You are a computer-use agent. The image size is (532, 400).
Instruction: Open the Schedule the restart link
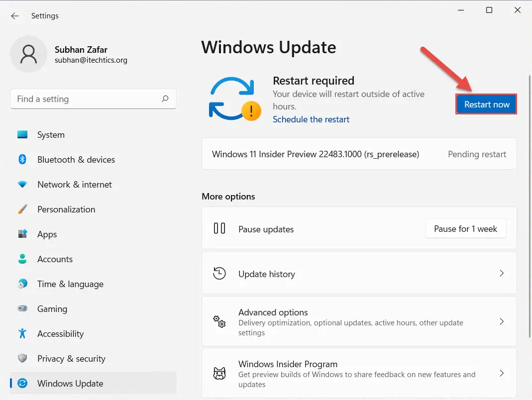311,119
